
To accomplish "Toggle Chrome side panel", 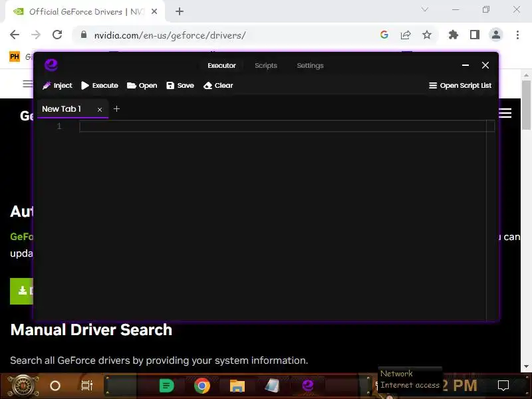I will click(475, 35).
